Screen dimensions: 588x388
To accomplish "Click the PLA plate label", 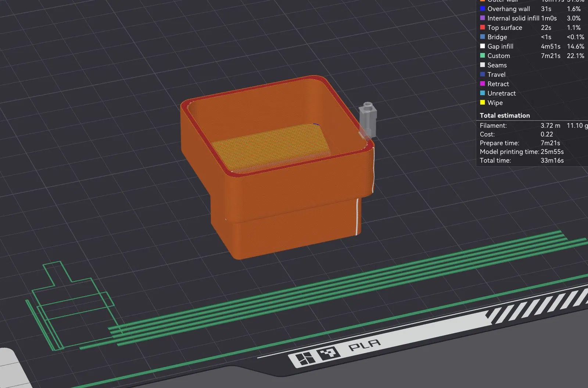I will [364, 345].
